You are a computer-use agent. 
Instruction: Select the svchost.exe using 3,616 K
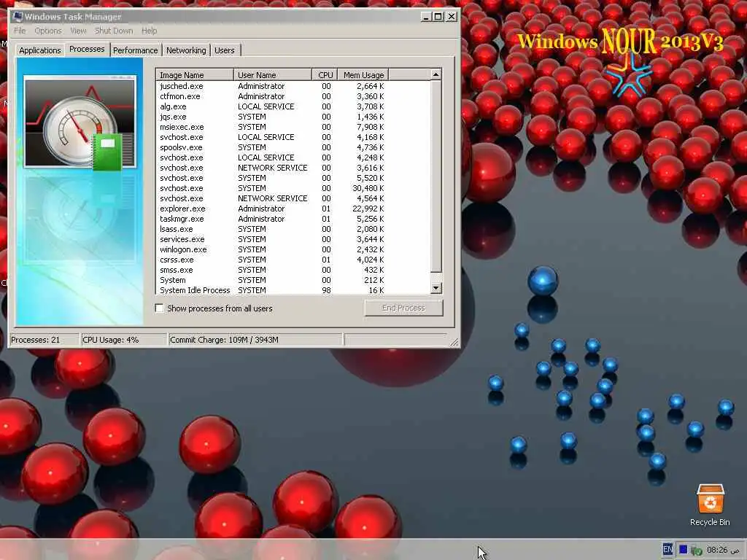(293, 168)
